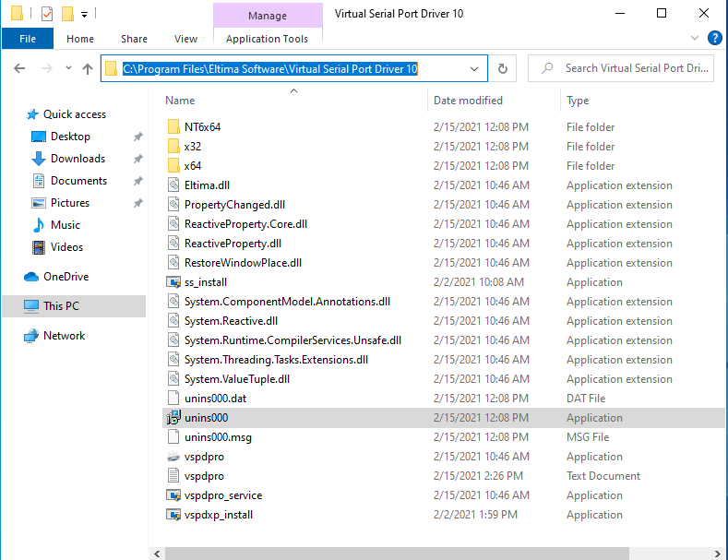The width and height of the screenshot is (728, 560).
Task: Open the Help question mark icon
Action: pyautogui.click(x=714, y=38)
